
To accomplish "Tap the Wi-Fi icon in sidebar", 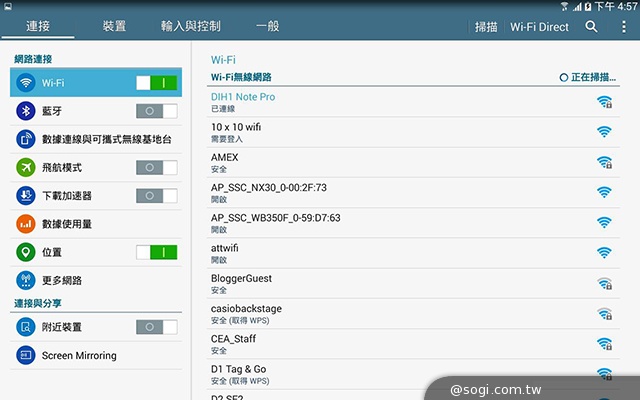I will pyautogui.click(x=26, y=83).
